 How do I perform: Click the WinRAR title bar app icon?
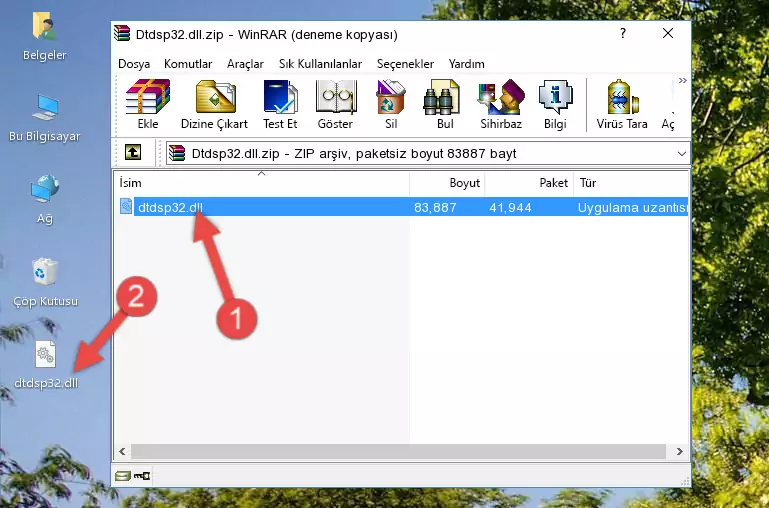(x=123, y=33)
